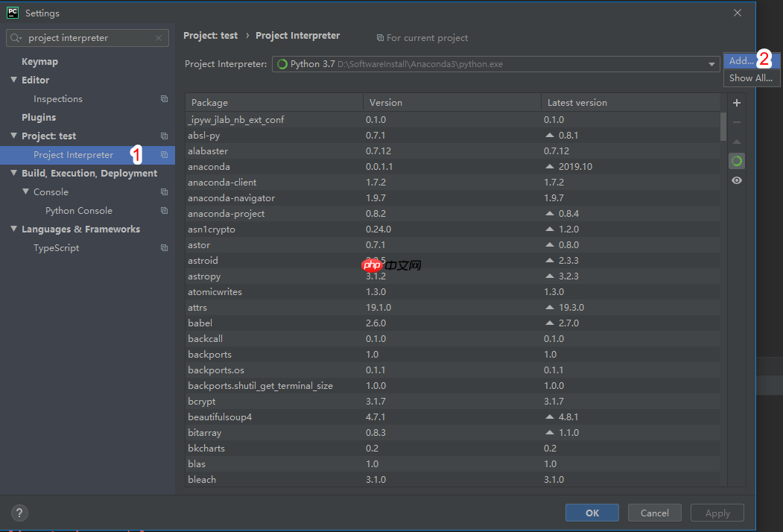Click the copy icon beside TypeScript
The width and height of the screenshot is (783, 532).
click(164, 248)
